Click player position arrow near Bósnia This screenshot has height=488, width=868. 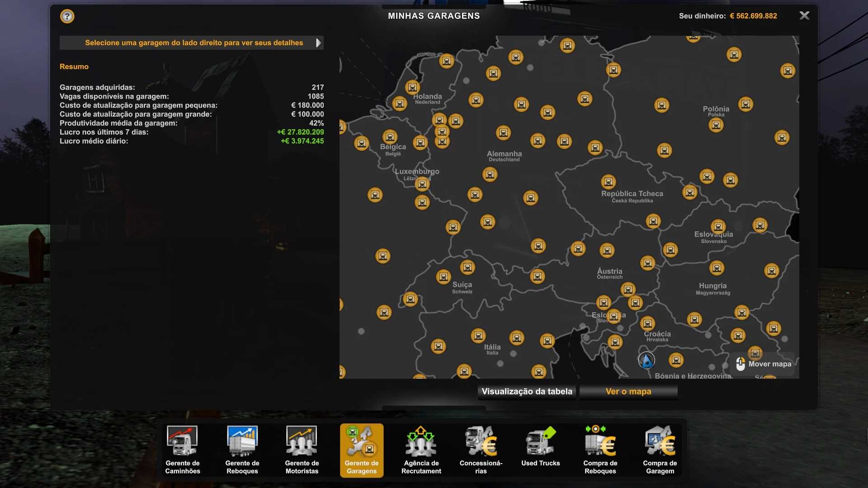coord(646,361)
